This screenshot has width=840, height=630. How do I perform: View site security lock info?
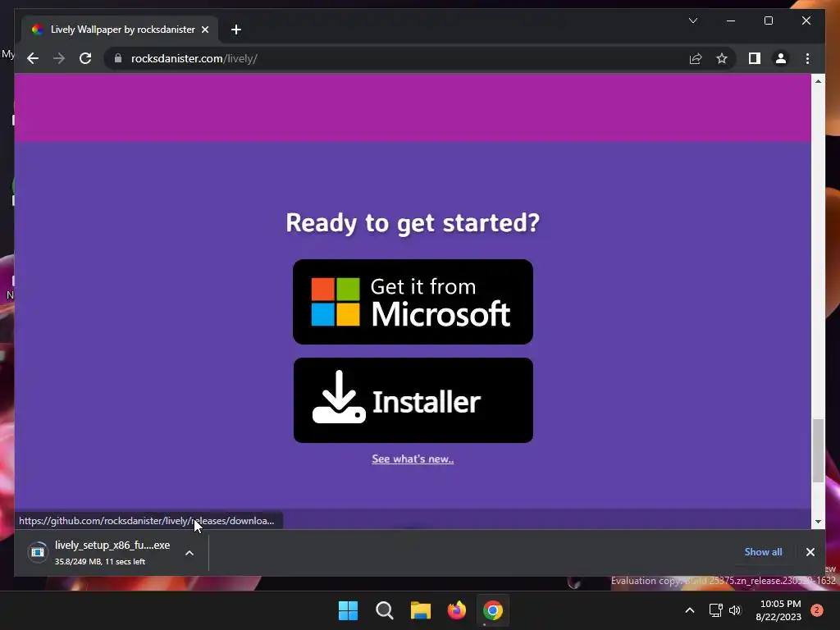(x=118, y=58)
